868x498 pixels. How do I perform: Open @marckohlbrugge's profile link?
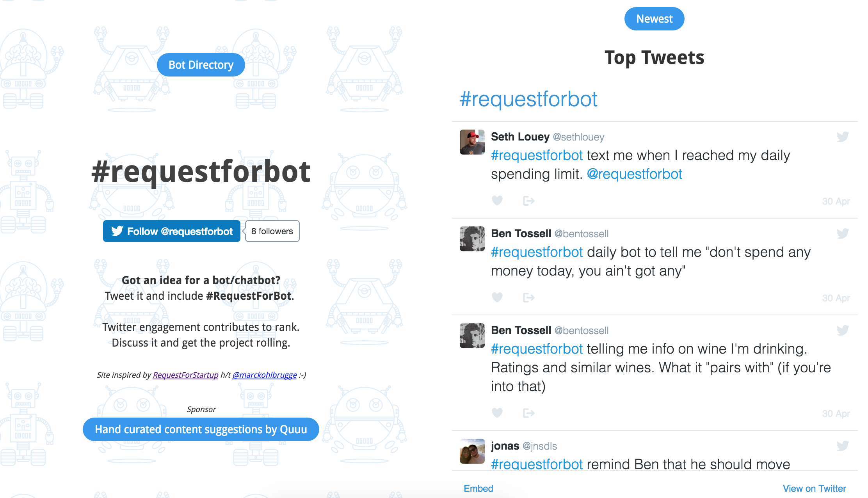264,375
